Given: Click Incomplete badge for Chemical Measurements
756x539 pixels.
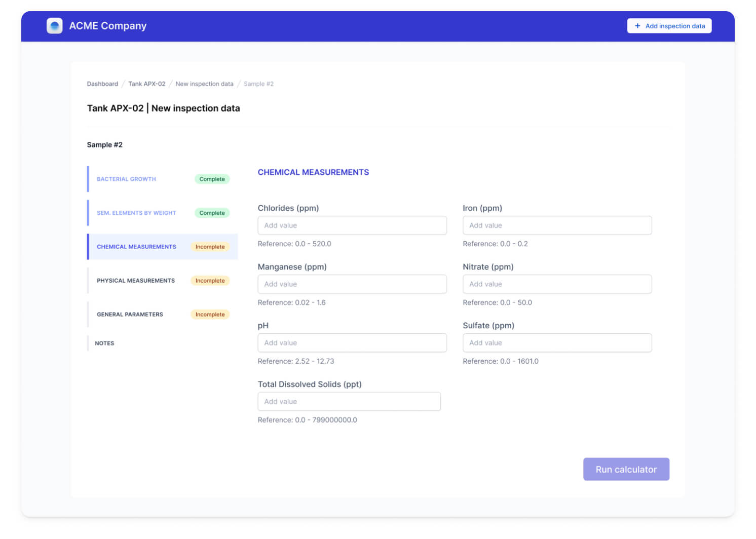Looking at the screenshot, I should coord(210,247).
